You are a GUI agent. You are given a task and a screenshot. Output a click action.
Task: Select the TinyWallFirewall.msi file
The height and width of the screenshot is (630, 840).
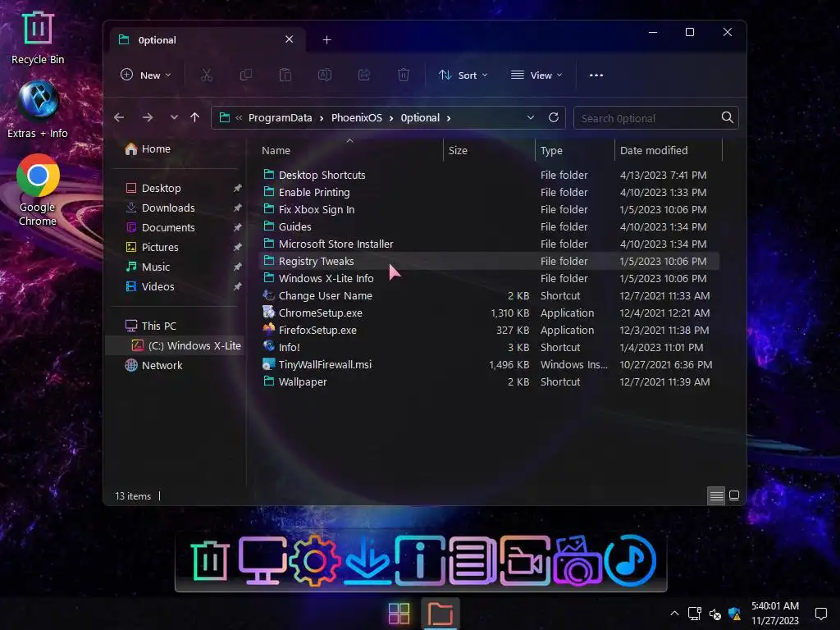coord(489,364)
